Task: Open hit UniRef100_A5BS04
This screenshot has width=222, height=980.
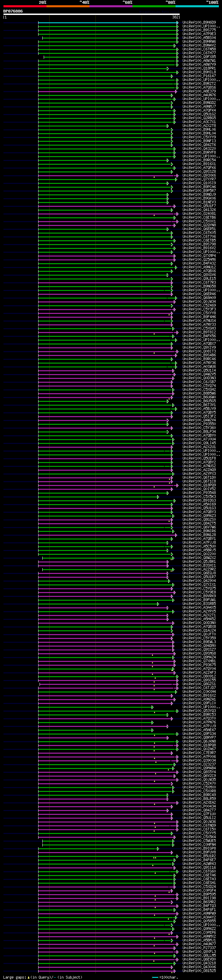Action: (x=199, y=38)
